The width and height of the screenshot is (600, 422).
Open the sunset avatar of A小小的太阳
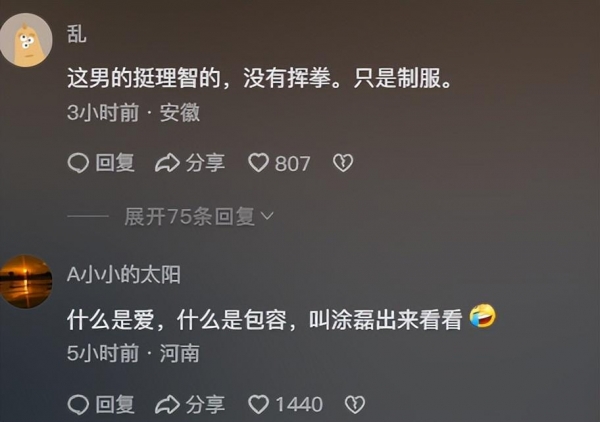point(26,282)
